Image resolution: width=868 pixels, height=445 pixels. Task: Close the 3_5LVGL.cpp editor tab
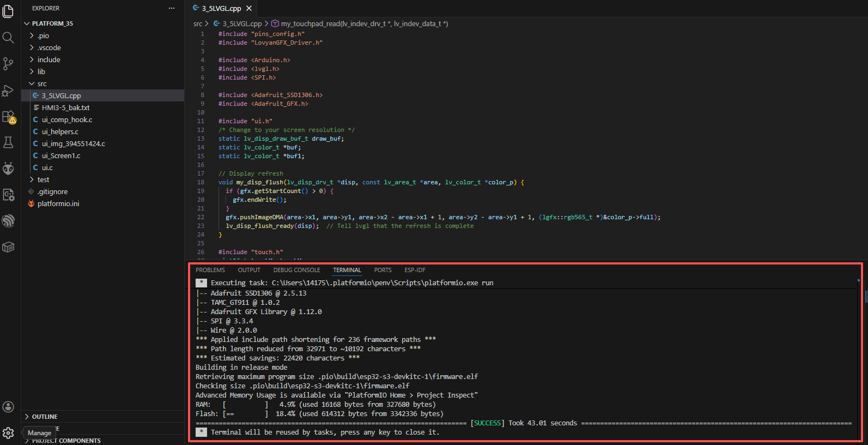click(249, 8)
